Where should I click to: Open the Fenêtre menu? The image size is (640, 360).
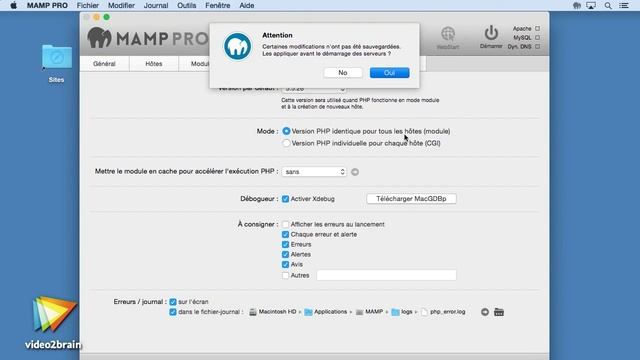tap(218, 5)
